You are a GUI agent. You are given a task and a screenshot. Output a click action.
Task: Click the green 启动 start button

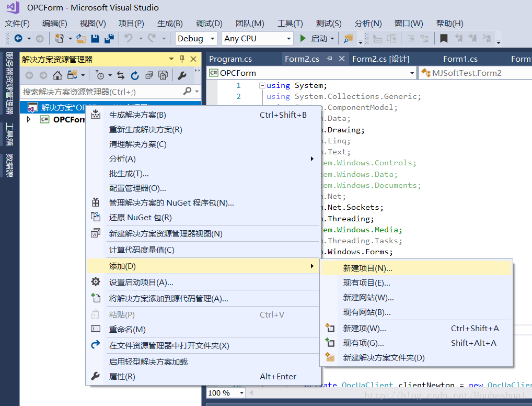[x=314, y=38]
